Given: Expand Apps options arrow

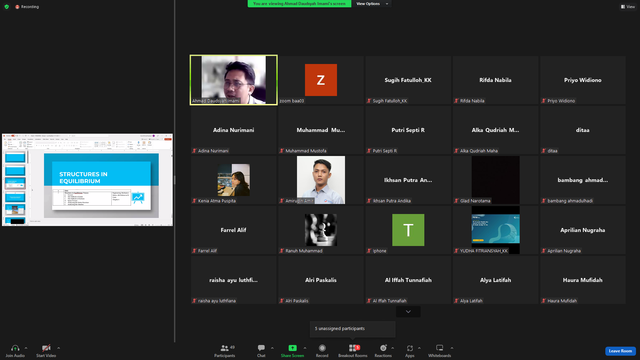Looking at the screenshot, I should (x=419, y=348).
